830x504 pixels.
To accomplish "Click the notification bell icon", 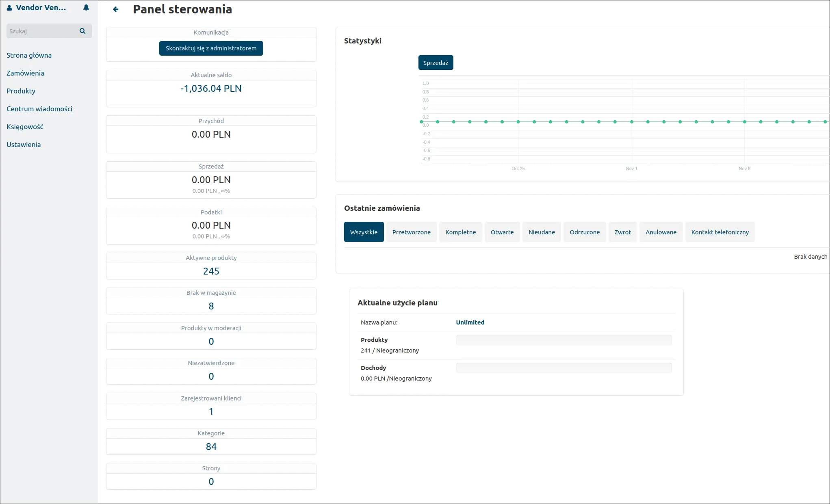I will click(86, 8).
